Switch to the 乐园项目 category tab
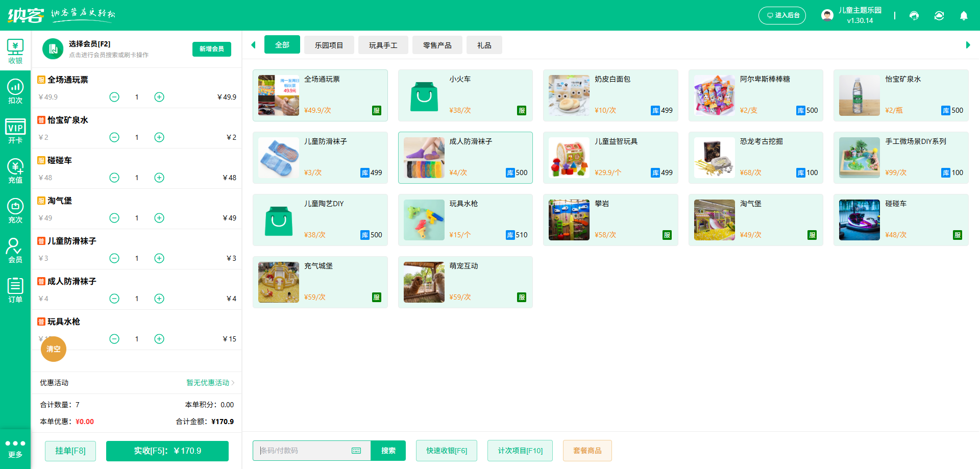The width and height of the screenshot is (980, 469). pos(329,45)
